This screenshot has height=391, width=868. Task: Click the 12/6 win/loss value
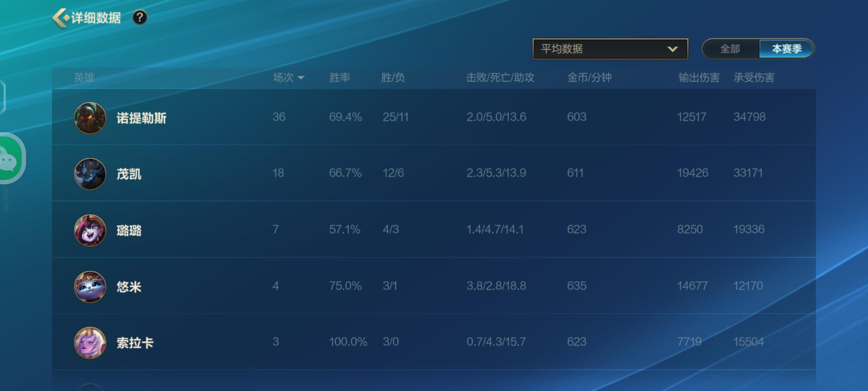pos(393,173)
